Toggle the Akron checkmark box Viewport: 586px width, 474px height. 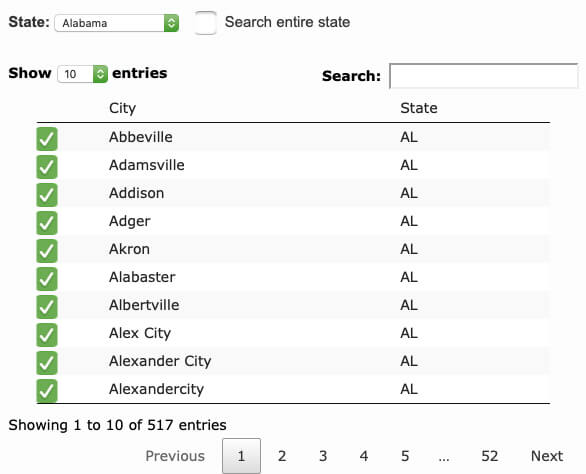[x=47, y=251]
